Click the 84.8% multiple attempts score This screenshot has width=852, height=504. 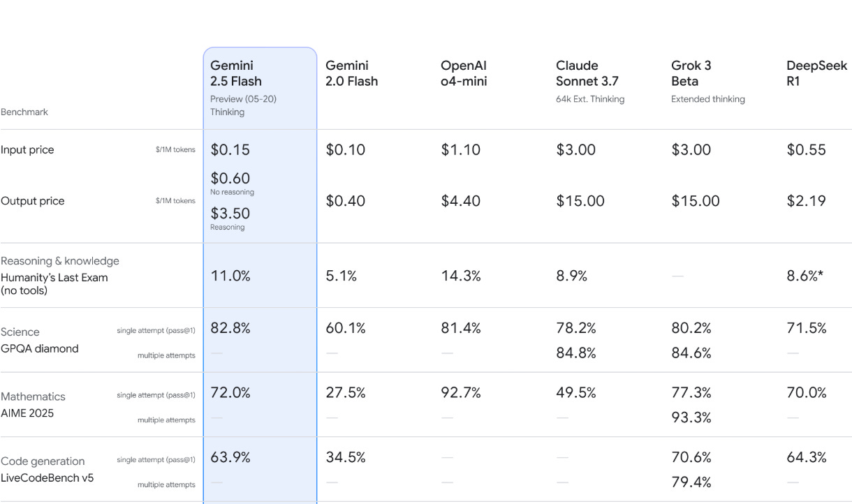[x=576, y=353]
